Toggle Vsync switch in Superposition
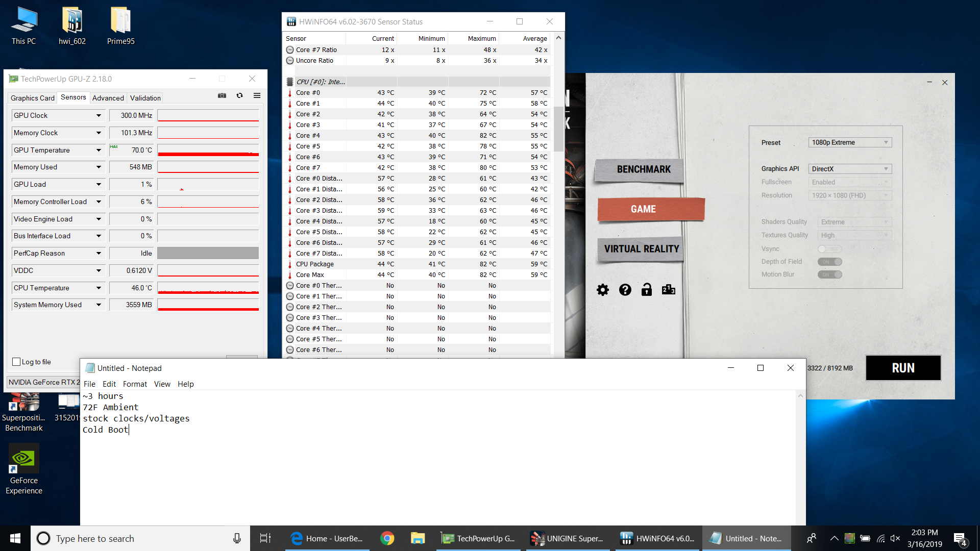The width and height of the screenshot is (980, 551). [829, 249]
